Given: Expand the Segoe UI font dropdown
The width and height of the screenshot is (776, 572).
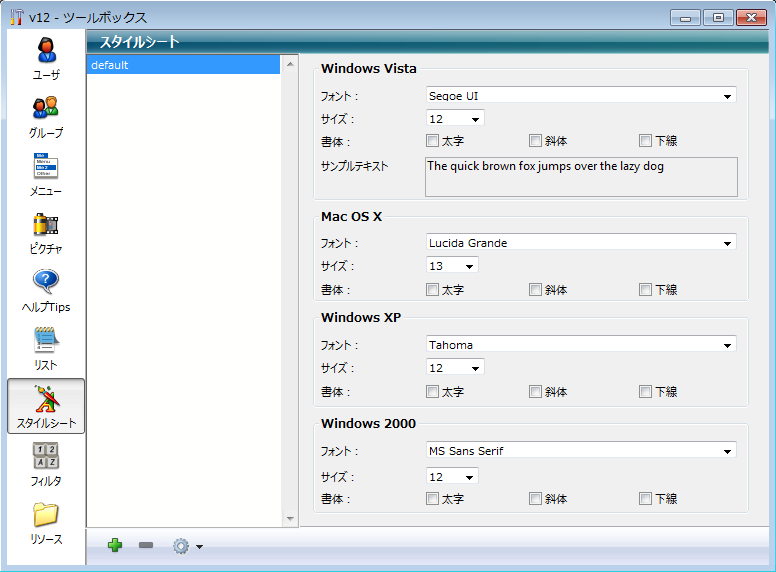Looking at the screenshot, I should (x=581, y=96).
